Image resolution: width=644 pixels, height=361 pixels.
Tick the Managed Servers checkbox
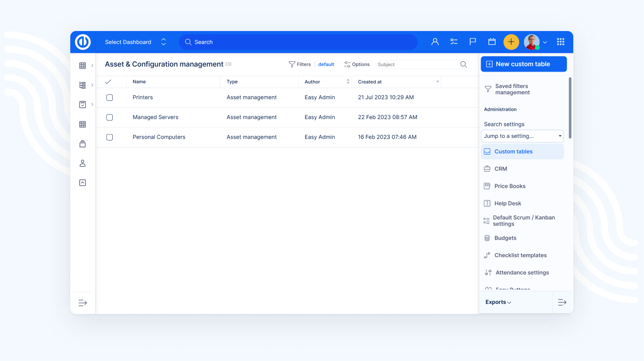pos(110,117)
